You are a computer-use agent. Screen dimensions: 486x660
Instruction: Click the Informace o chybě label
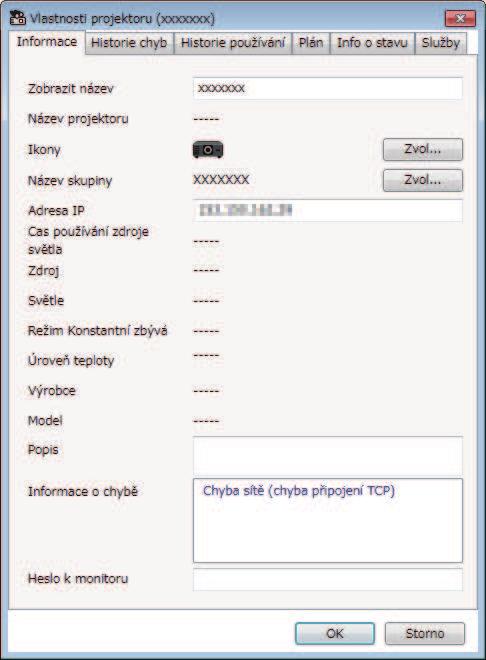point(83,491)
